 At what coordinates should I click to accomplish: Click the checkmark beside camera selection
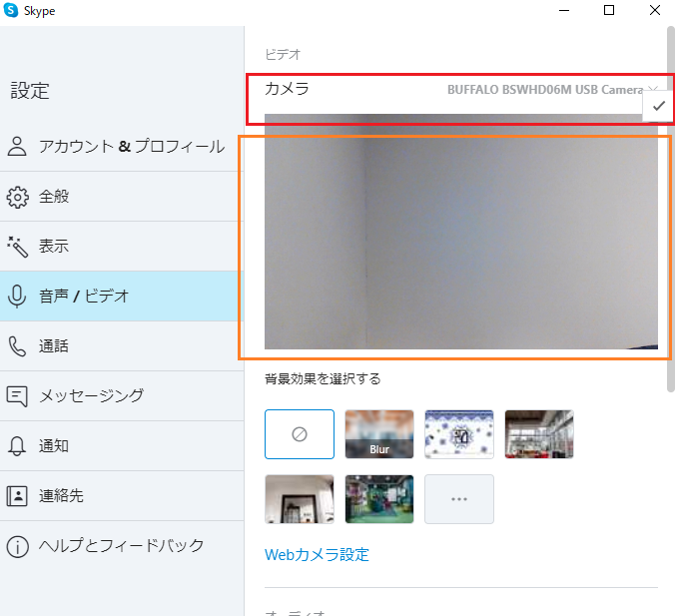(659, 106)
